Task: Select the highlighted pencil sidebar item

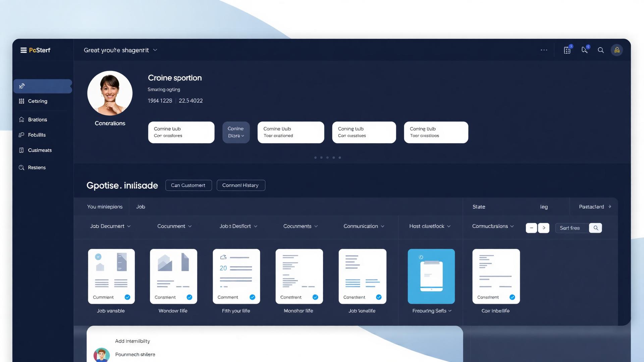Action: pyautogui.click(x=43, y=86)
